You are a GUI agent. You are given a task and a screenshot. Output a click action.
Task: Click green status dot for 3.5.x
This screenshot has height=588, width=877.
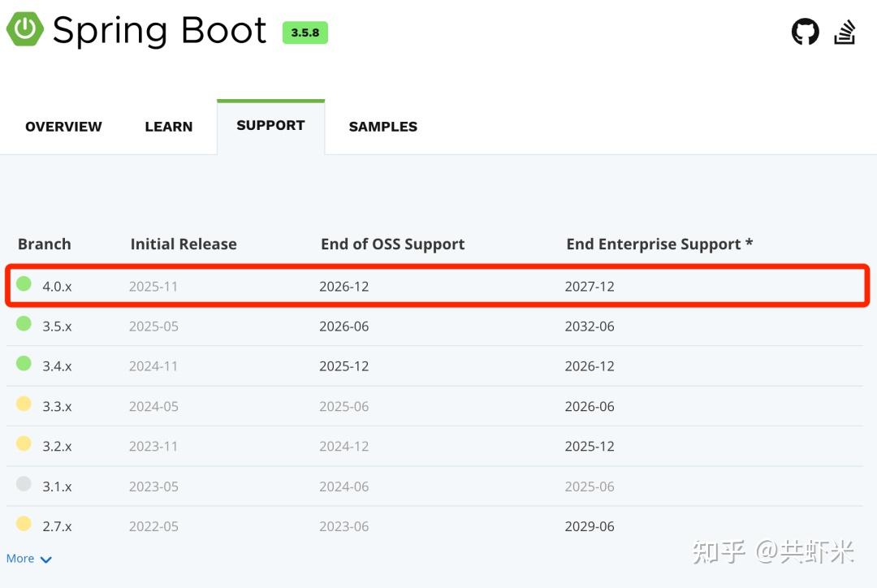(24, 323)
